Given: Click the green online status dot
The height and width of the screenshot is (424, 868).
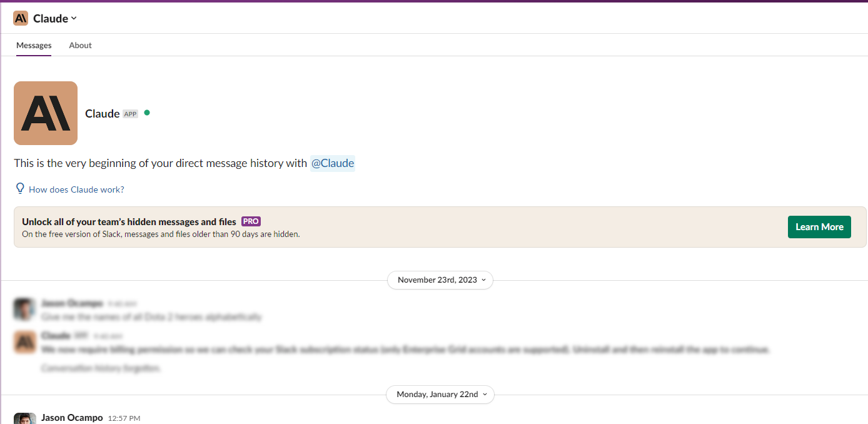Looking at the screenshot, I should point(147,113).
